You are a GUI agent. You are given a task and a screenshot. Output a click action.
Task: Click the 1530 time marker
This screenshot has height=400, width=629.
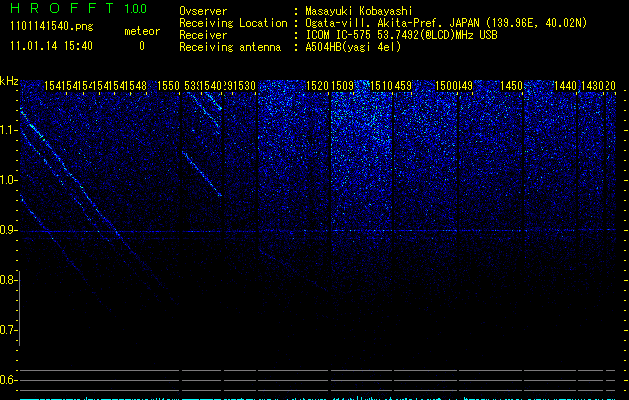click(x=244, y=86)
